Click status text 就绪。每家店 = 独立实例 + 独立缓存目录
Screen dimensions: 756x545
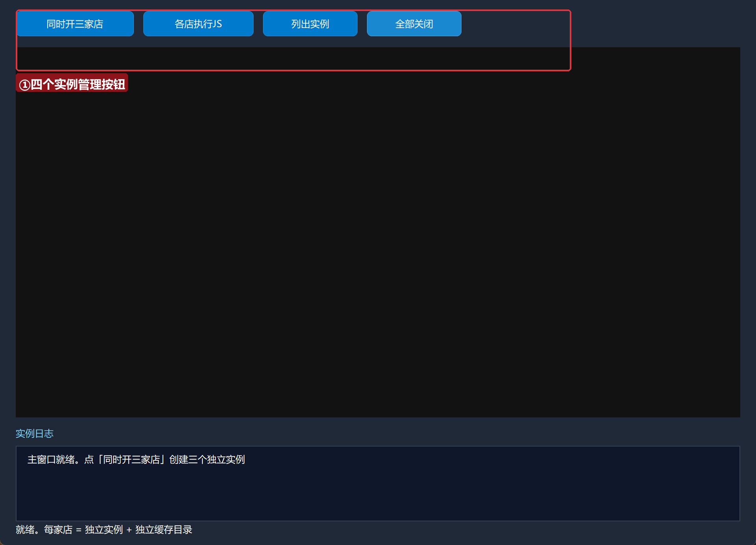(x=104, y=530)
